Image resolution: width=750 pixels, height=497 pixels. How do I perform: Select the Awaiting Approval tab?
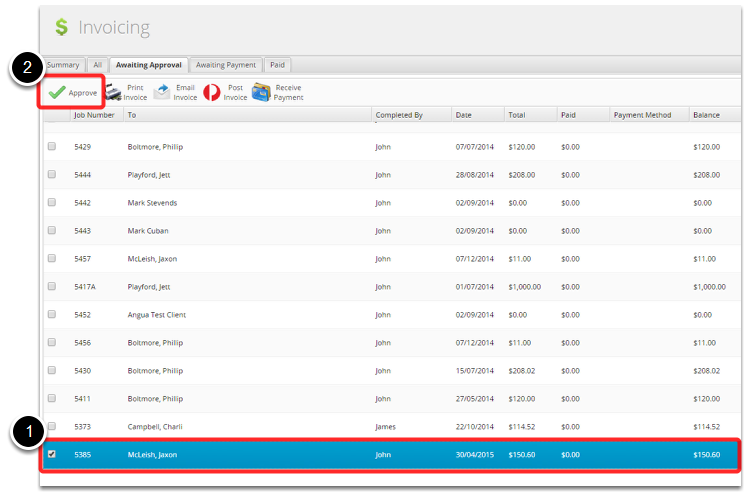[x=149, y=65]
